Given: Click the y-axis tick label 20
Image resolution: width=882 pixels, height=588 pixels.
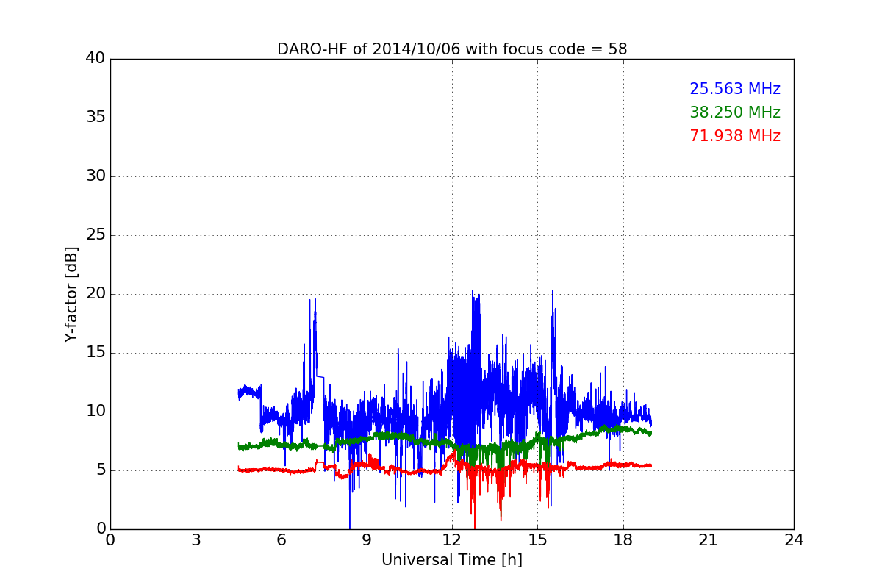Looking at the screenshot, I should click(96, 294).
